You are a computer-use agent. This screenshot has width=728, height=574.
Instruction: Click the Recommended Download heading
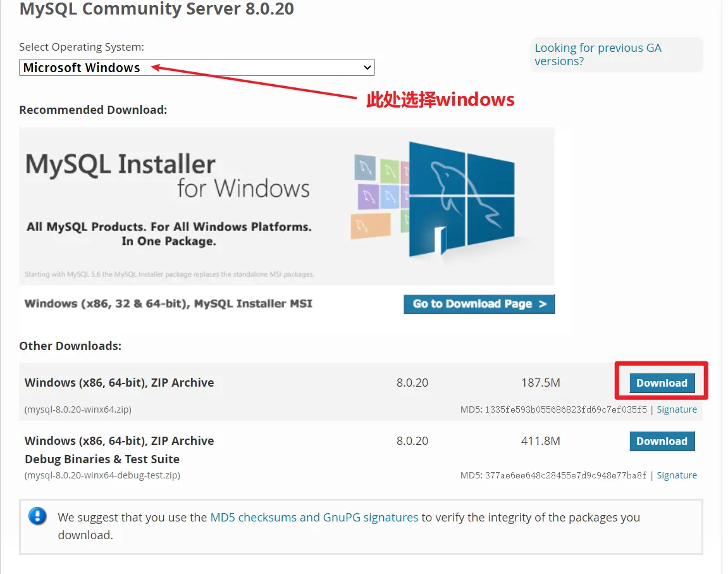93,109
